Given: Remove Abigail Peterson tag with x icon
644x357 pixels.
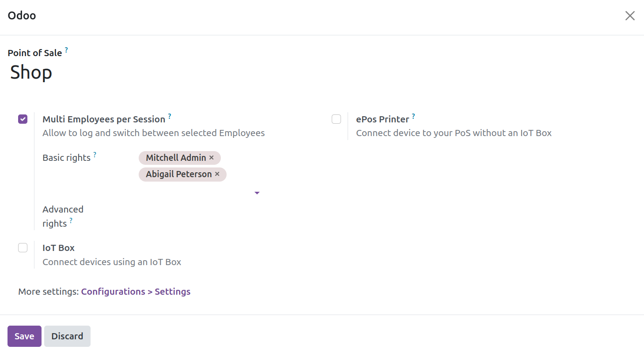Looking at the screenshot, I should (x=217, y=174).
